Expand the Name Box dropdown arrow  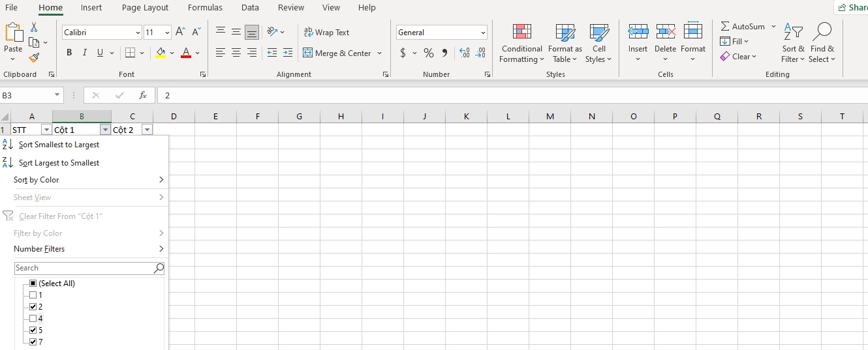57,95
